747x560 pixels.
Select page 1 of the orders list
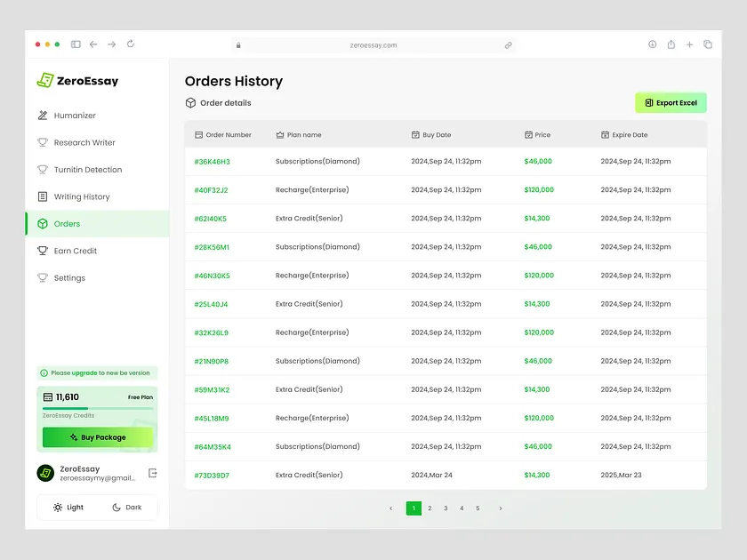[414, 508]
